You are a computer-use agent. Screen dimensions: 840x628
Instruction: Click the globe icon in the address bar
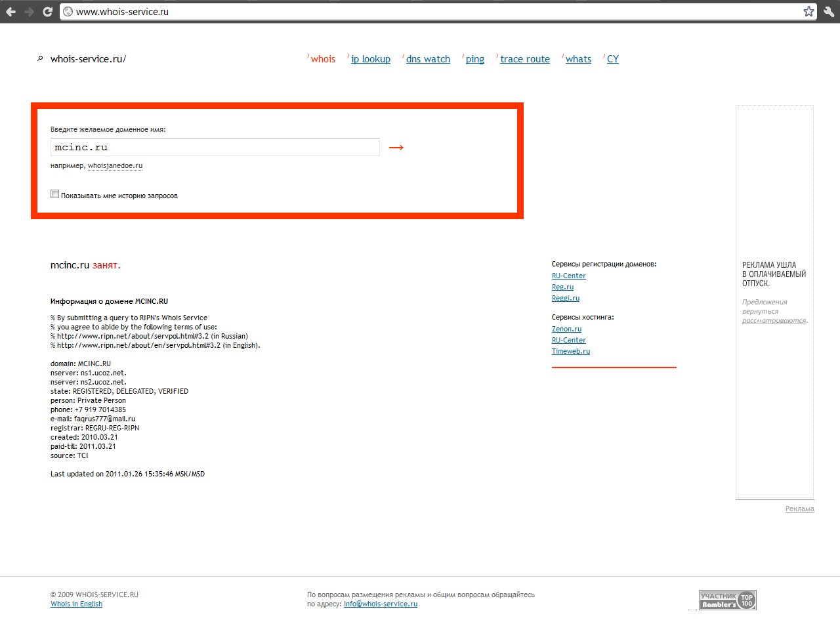click(x=68, y=12)
